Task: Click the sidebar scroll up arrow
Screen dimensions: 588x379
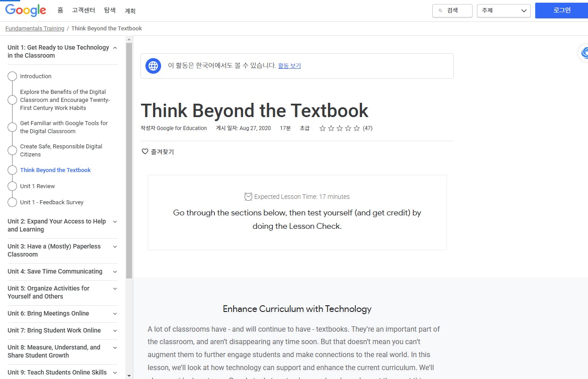Action: (129, 39)
